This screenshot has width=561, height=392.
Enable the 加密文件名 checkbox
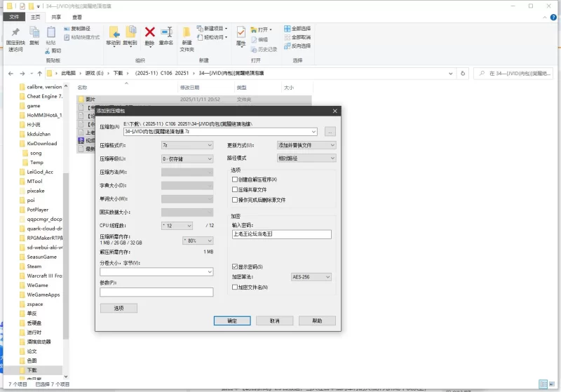pyautogui.click(x=235, y=287)
